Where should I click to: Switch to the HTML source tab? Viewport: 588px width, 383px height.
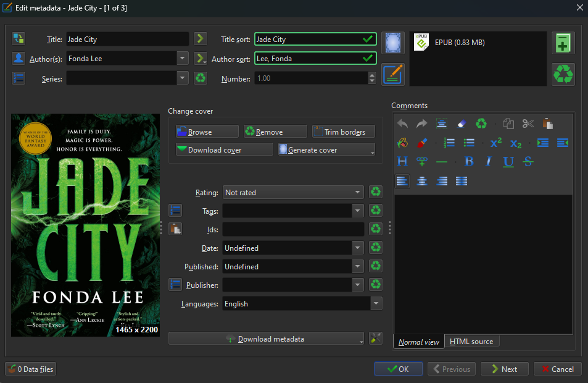(471, 342)
